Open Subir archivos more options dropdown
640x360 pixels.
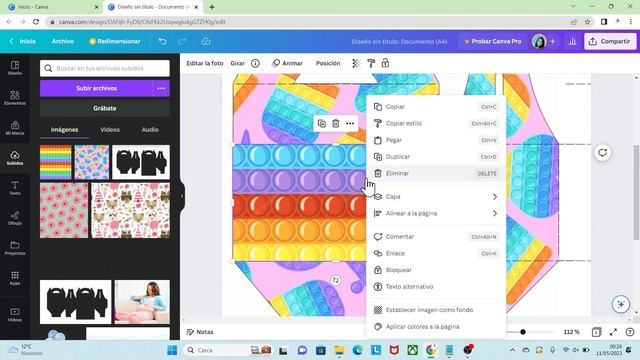161,88
